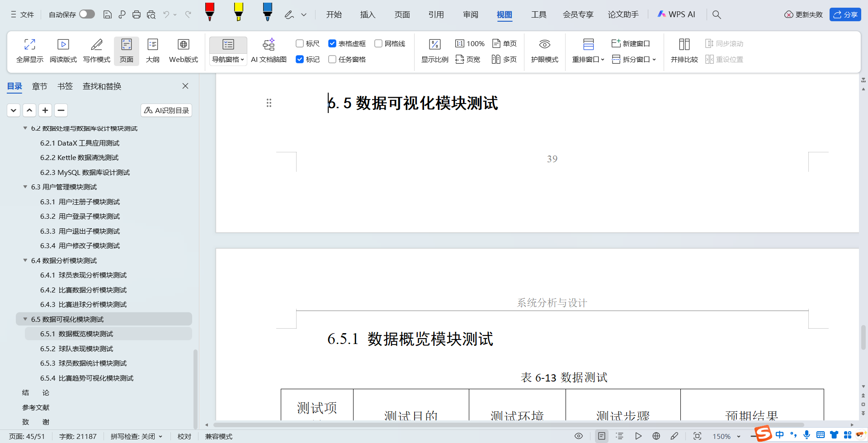Viewport: 868px width, 443px height.
Task: Uncheck table gridlines (表格虚框)
Action: click(332, 43)
